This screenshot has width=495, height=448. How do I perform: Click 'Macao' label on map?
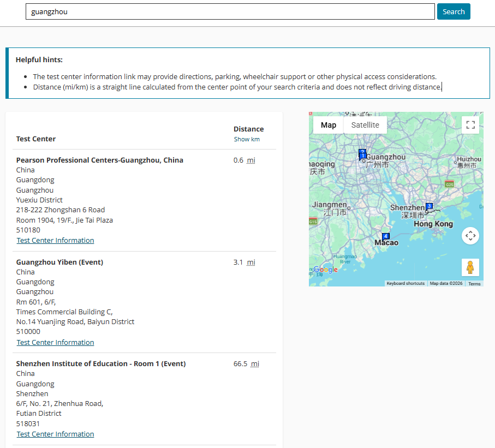click(x=386, y=242)
